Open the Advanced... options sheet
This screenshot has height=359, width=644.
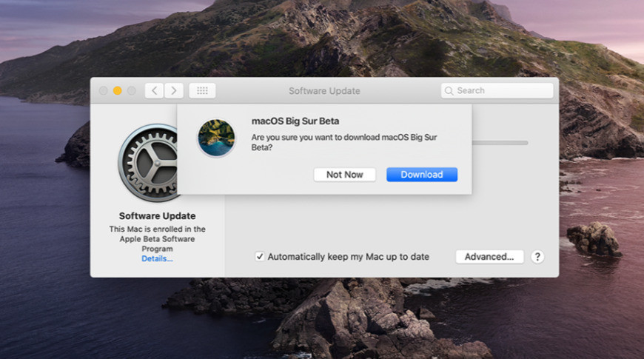point(489,257)
